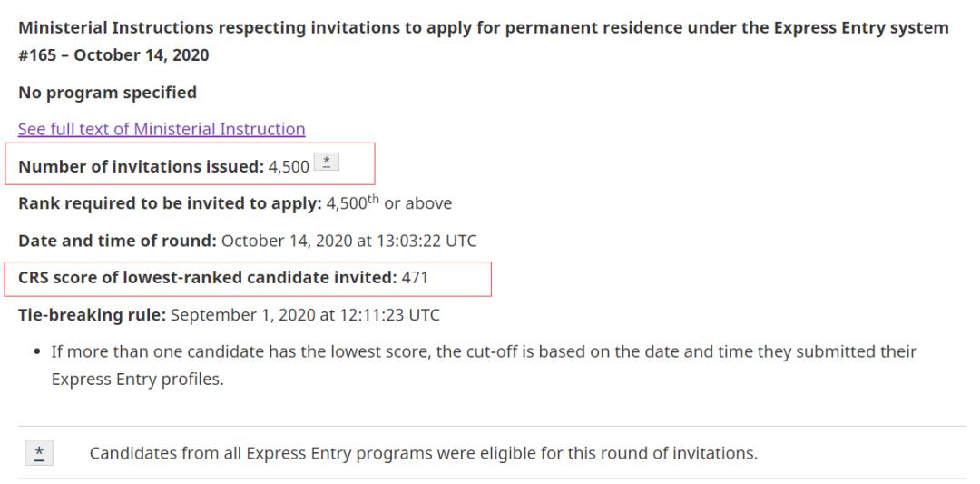The width and height of the screenshot is (980, 484).
Task: Click the 'Rank required to be invited' label
Action: pyautogui.click(x=170, y=203)
